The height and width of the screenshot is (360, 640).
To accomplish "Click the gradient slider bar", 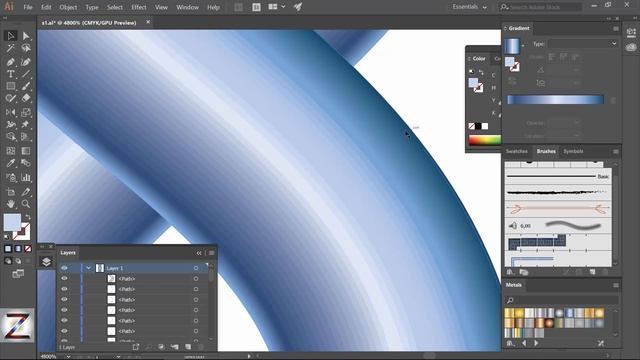I will coord(556,100).
